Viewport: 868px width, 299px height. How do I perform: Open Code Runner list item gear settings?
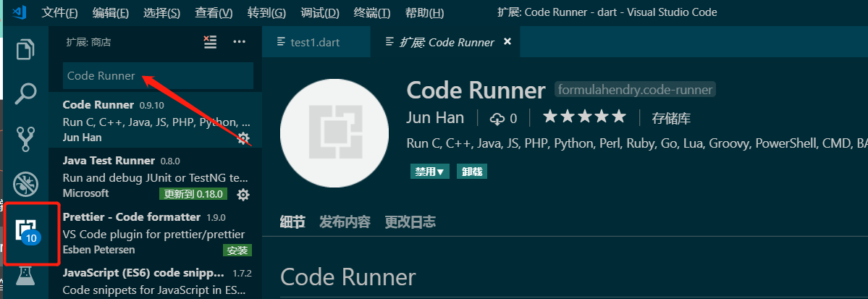(x=243, y=138)
